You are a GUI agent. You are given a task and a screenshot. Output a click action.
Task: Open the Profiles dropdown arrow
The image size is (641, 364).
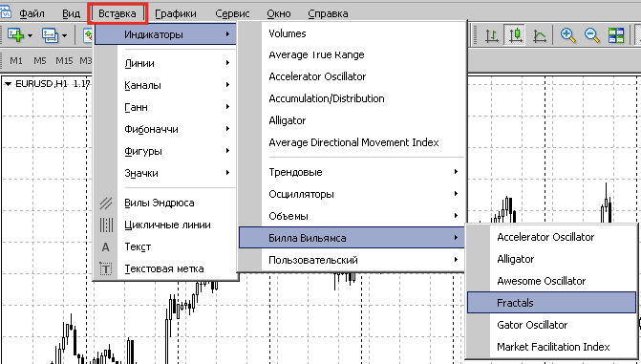pyautogui.click(x=65, y=36)
